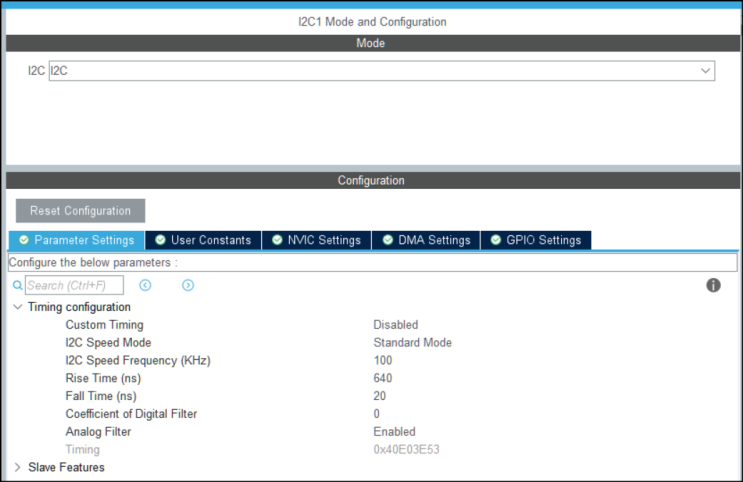Image resolution: width=743 pixels, height=482 pixels.
Task: Select the Custom Timing Disabled value
Action: [396, 325]
